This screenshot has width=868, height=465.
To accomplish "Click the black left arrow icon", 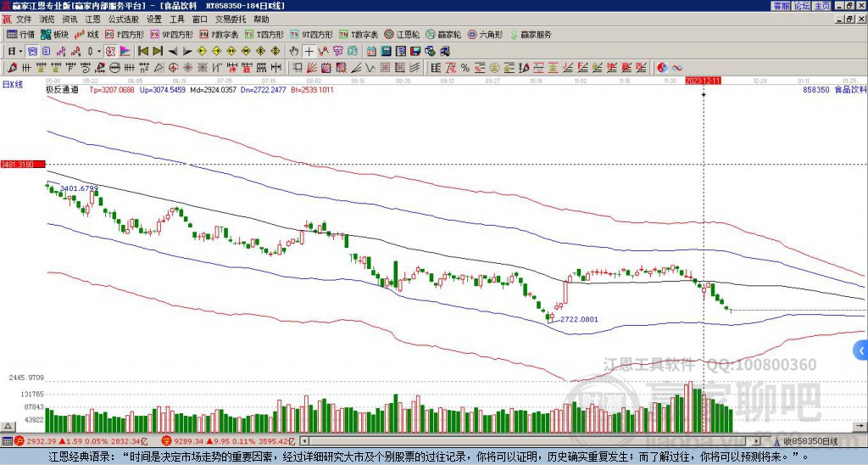I will (x=173, y=52).
